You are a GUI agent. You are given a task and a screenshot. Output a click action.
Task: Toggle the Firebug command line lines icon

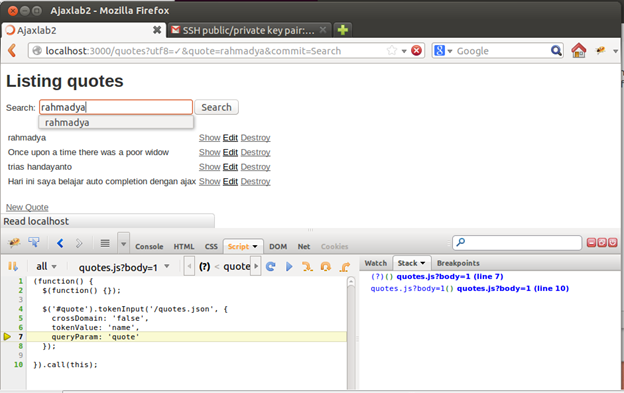click(x=105, y=243)
